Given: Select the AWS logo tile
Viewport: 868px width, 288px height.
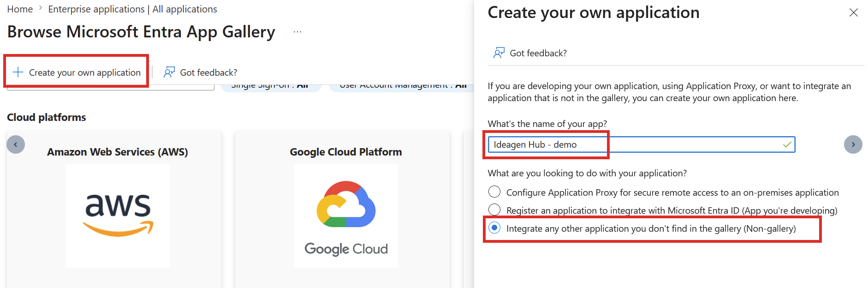Looking at the screenshot, I should click(x=118, y=216).
